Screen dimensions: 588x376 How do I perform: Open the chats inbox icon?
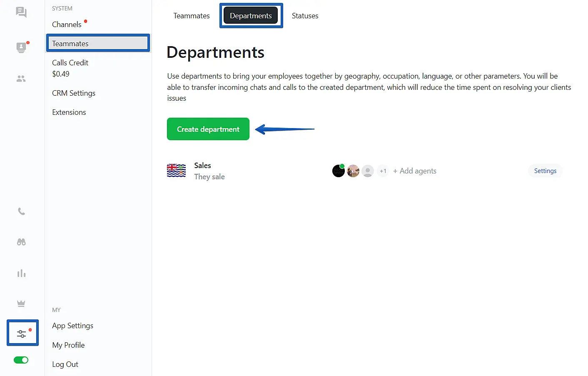[x=21, y=12]
